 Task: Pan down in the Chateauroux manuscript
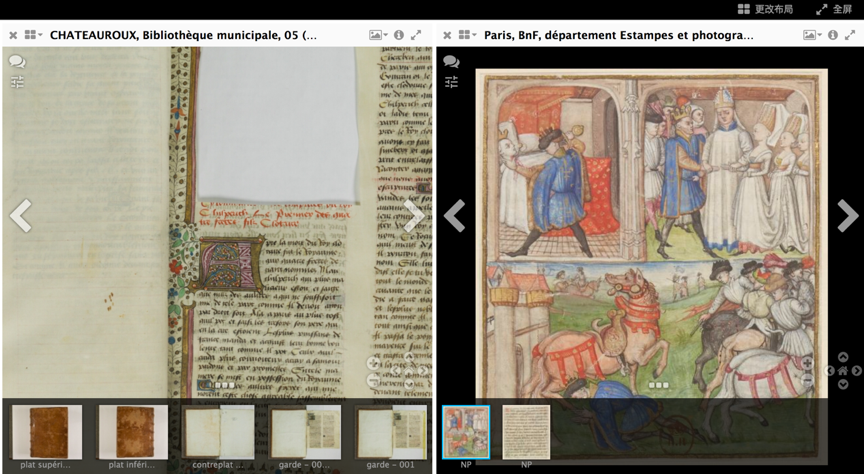click(x=409, y=384)
